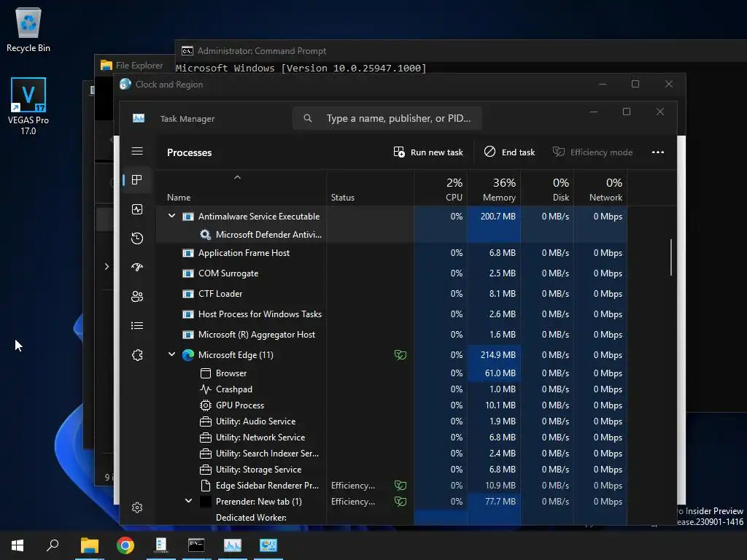747x560 pixels.
Task: Select Utility: Audio Service process
Action: pyautogui.click(x=392, y=421)
